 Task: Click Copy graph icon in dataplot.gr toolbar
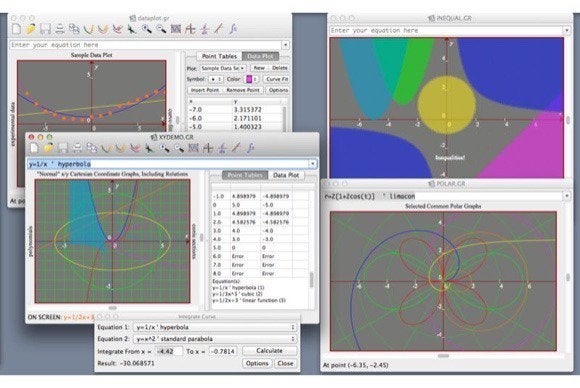point(74,29)
